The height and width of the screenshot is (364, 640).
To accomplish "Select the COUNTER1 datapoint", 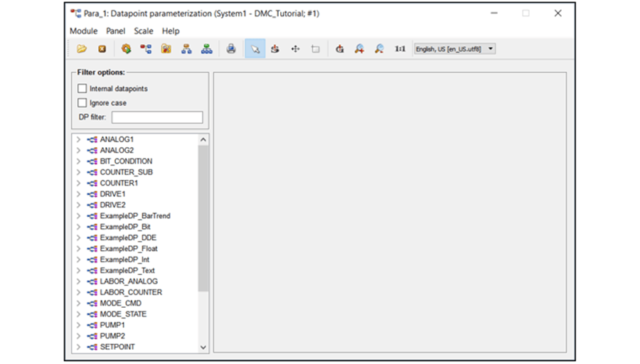I will [119, 183].
